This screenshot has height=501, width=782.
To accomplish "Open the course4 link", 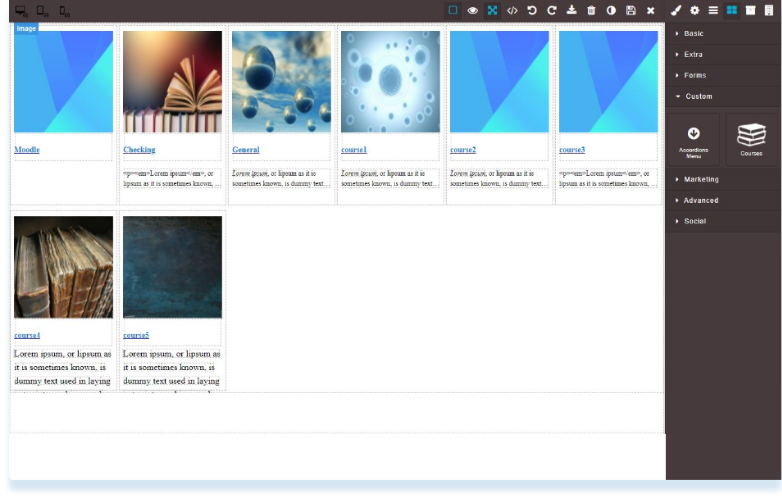I will (x=27, y=335).
